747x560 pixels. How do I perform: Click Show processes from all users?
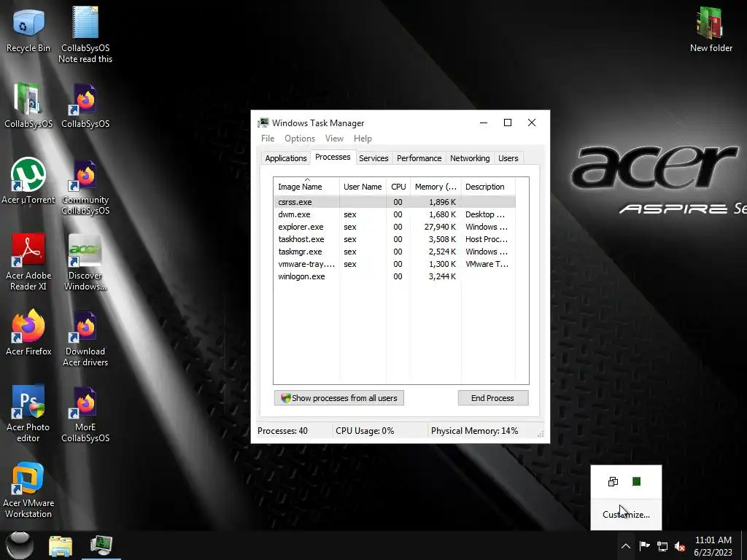[338, 398]
